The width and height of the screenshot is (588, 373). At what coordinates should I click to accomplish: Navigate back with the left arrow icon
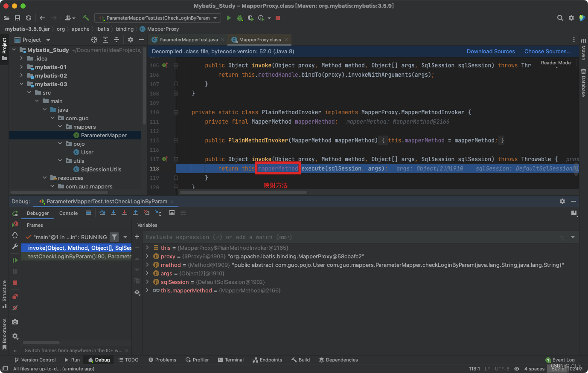click(42, 18)
